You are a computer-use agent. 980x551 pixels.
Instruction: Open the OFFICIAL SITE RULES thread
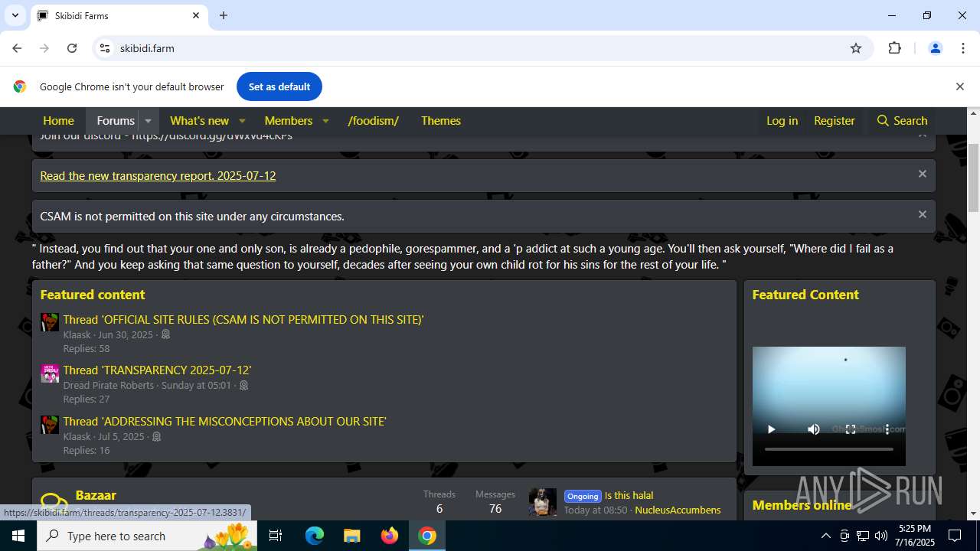[x=243, y=319]
